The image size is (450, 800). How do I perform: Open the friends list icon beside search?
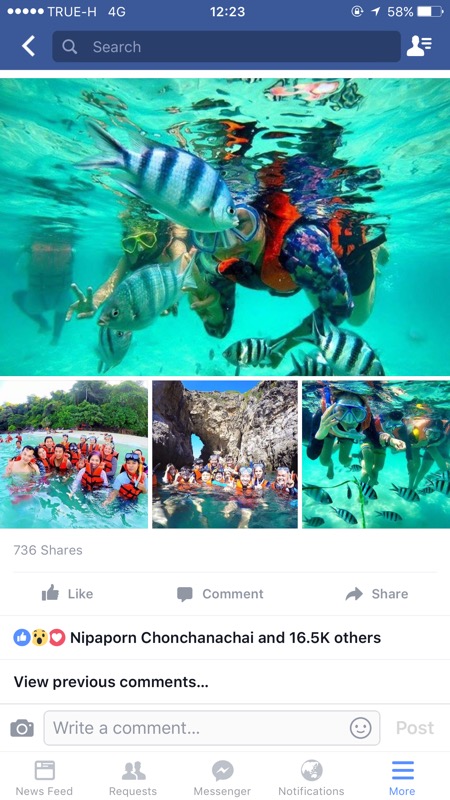pos(419,46)
